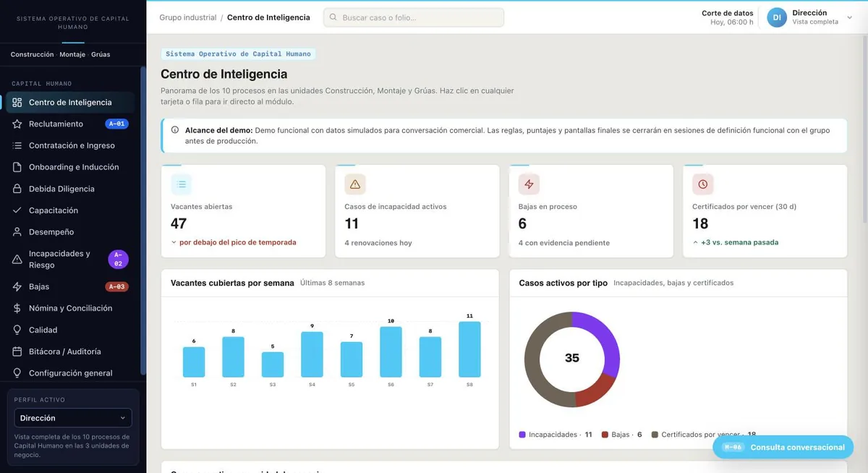The image size is (868, 473).
Task: Go to Capacitación in sidebar
Action: pos(70,210)
